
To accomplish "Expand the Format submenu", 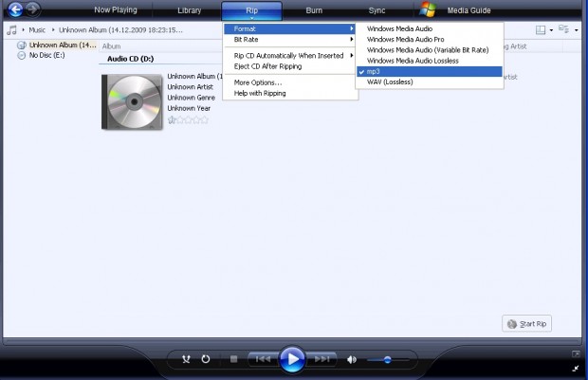I will click(289, 28).
